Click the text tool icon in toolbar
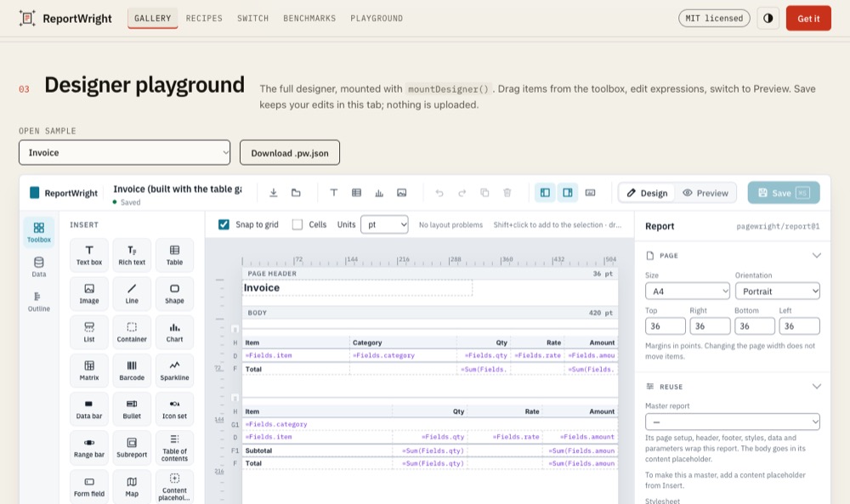 pos(334,192)
